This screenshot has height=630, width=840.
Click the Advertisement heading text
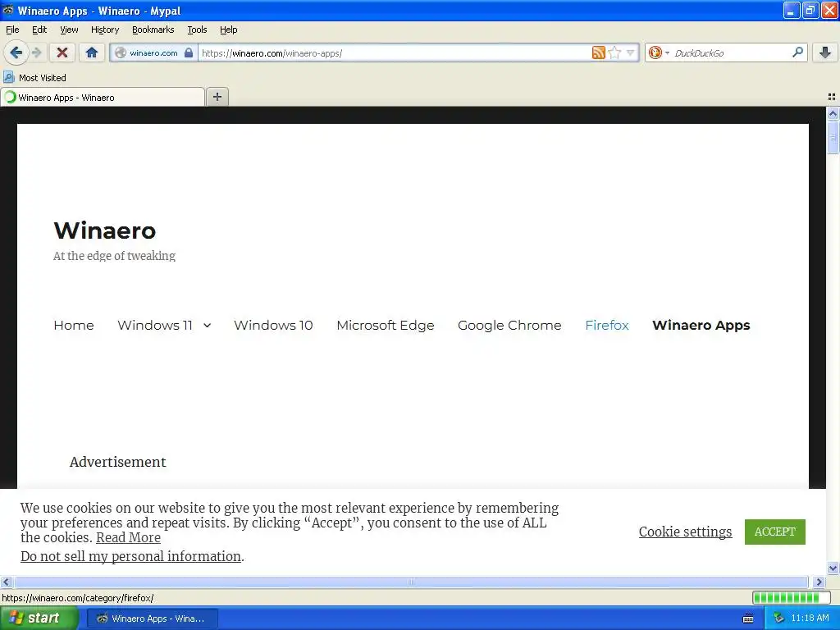click(118, 462)
